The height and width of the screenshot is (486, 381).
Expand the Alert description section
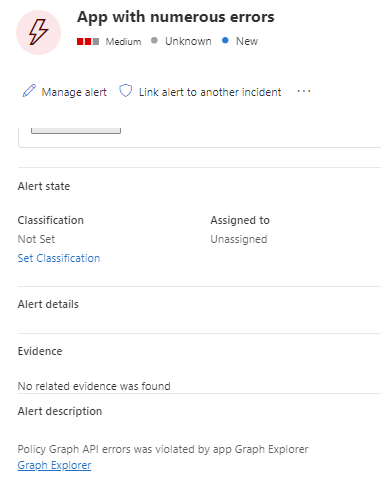tap(60, 411)
